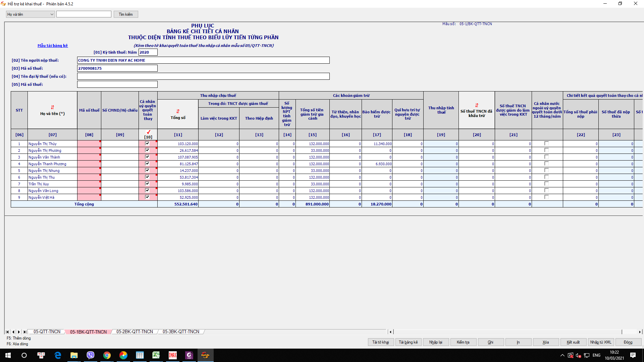Switch to 05-QTT-TNCN tab

tap(47, 332)
